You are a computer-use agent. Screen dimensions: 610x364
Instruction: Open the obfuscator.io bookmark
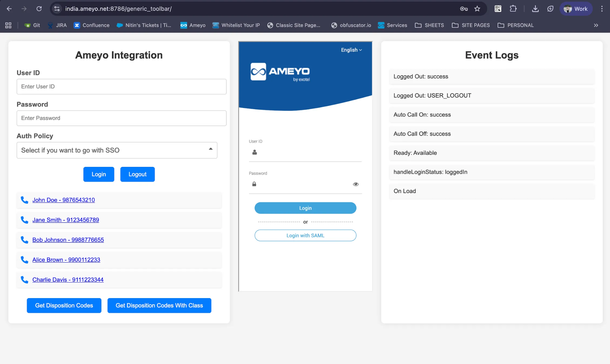pyautogui.click(x=351, y=25)
